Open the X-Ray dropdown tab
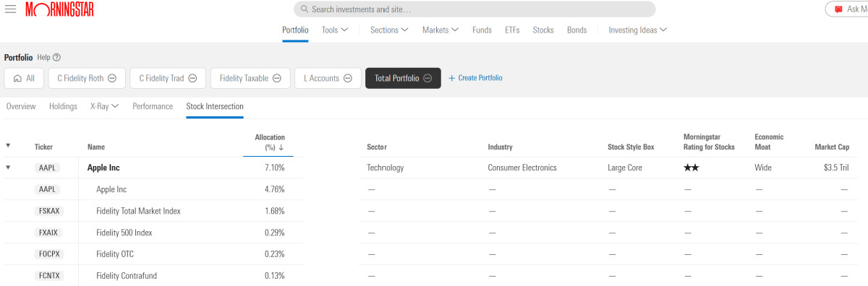The width and height of the screenshot is (868, 286). pos(105,106)
